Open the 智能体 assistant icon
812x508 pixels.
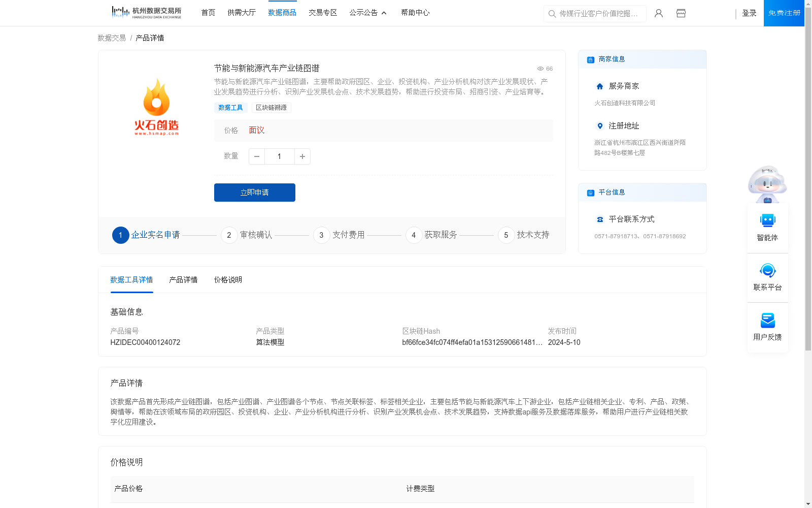[768, 220]
